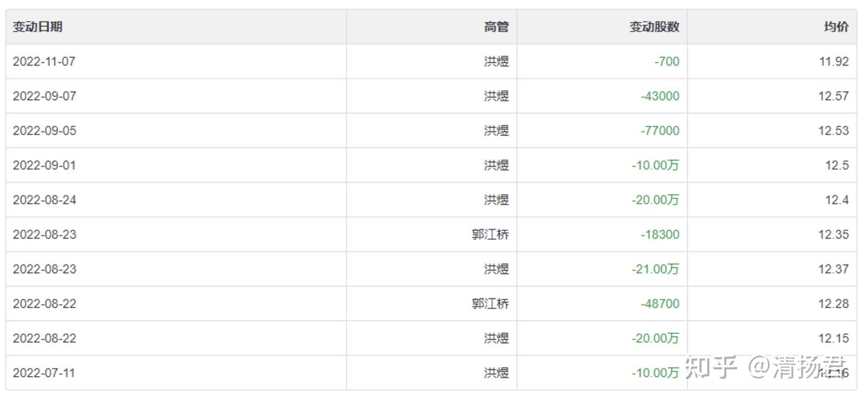Select the 2022-08-24 date cell

45,200
